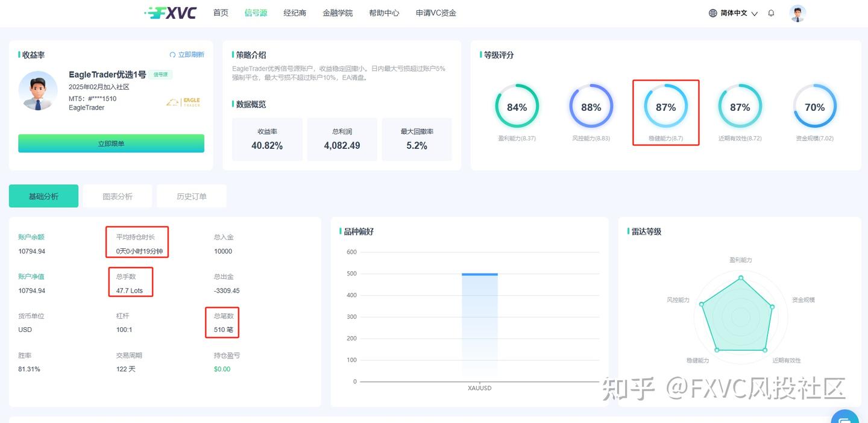Click the 盈利能力 84% score ring
This screenshot has width=868, height=423.
(517, 106)
